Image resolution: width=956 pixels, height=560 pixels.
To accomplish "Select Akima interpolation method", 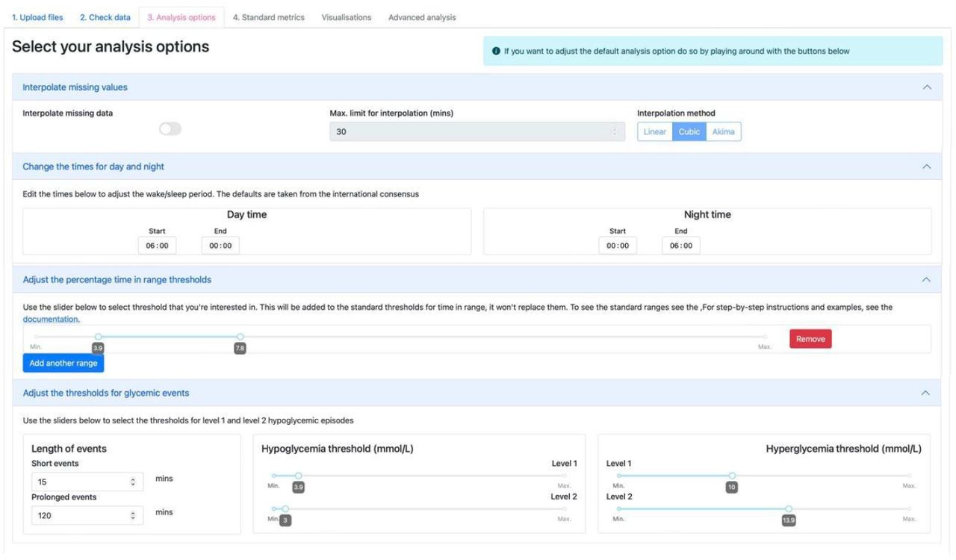I will coord(724,132).
